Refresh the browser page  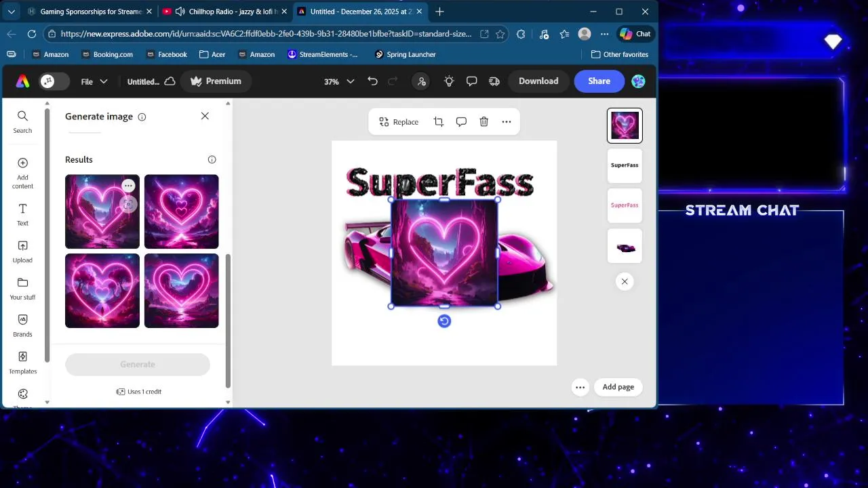click(32, 34)
